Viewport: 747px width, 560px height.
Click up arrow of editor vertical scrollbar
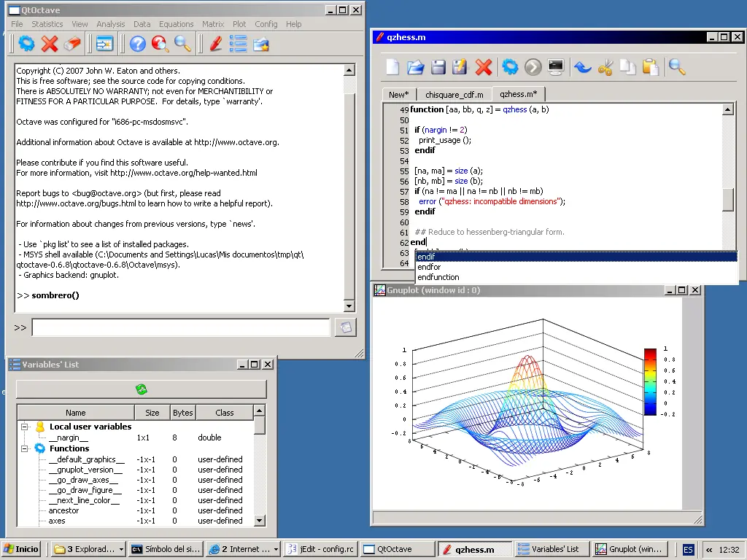pyautogui.click(x=727, y=109)
